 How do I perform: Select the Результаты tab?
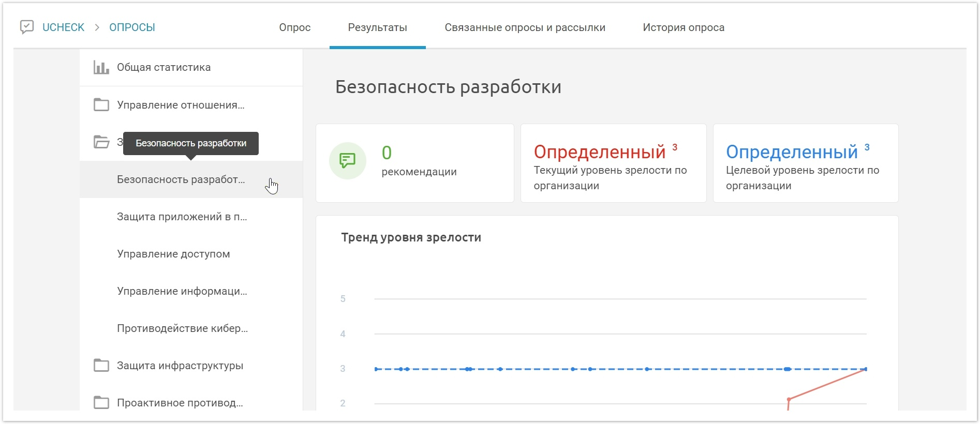(377, 27)
